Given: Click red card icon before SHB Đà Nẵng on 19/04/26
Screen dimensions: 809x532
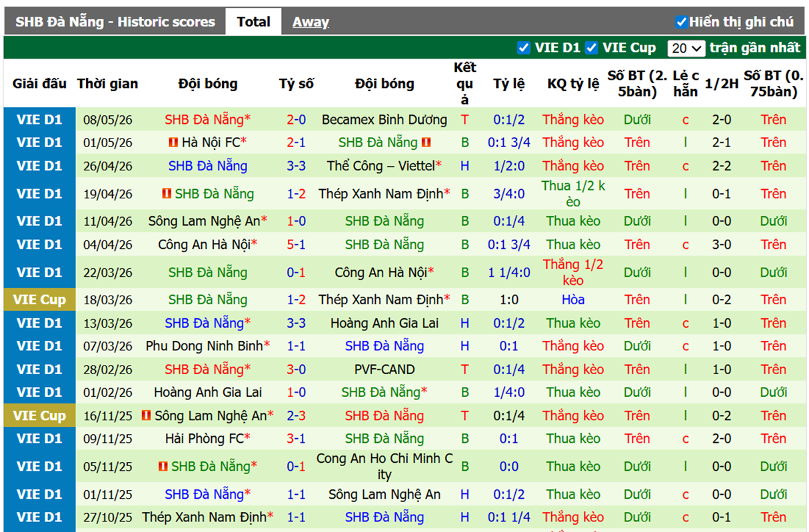Looking at the screenshot, I should 167,194.
